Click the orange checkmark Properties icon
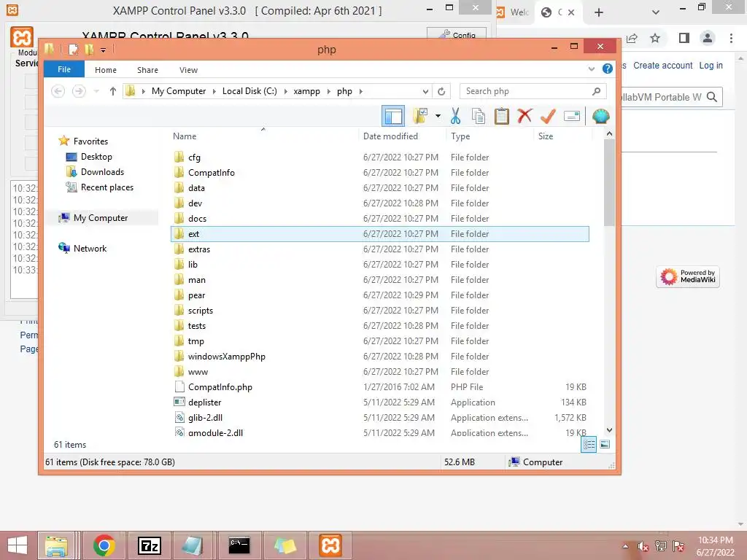 (548, 116)
